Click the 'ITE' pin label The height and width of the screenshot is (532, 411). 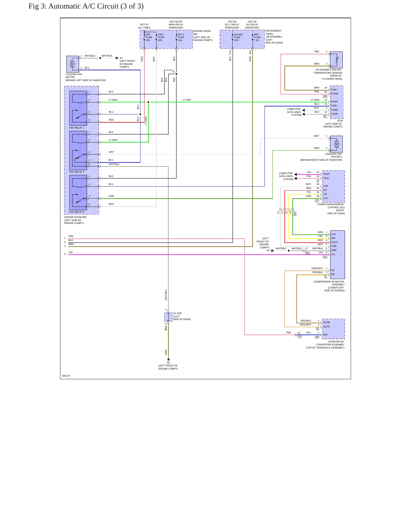click(325, 194)
